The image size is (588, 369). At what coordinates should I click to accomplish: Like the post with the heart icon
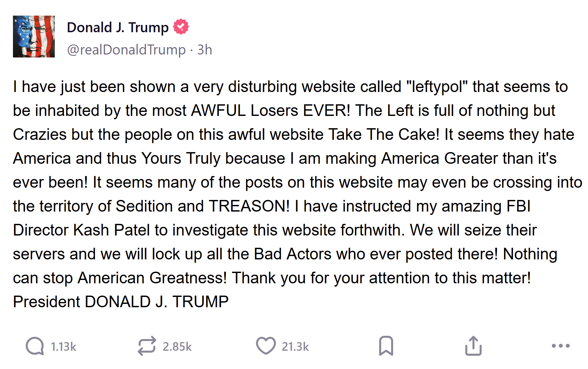(x=266, y=346)
